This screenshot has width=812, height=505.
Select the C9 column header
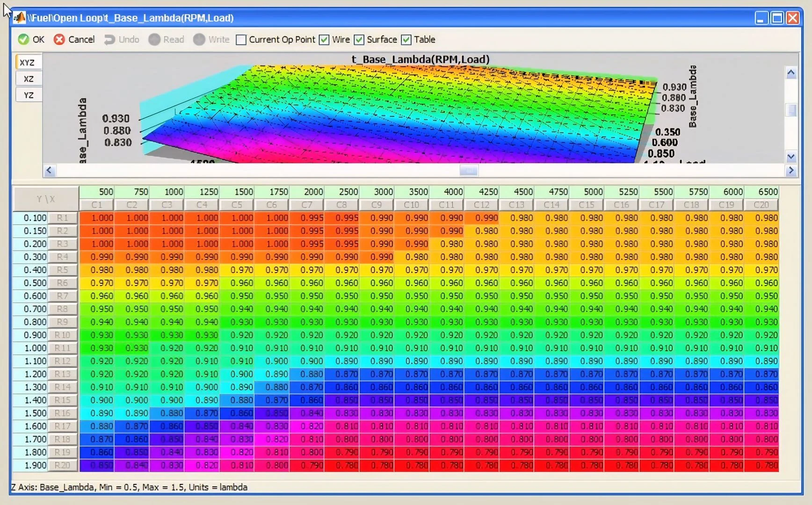(377, 205)
